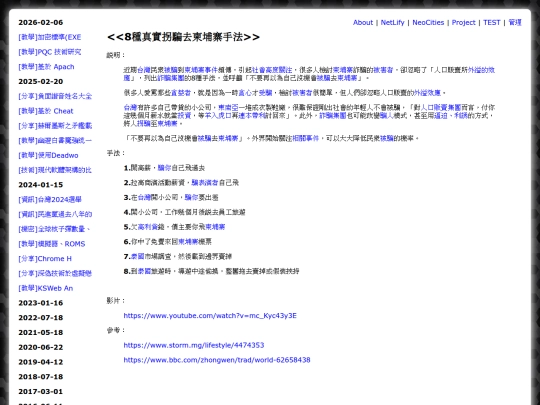Screen dimensions: 540x405
Task: Expand the 2017-03-01 date group
Action: pos(41,392)
